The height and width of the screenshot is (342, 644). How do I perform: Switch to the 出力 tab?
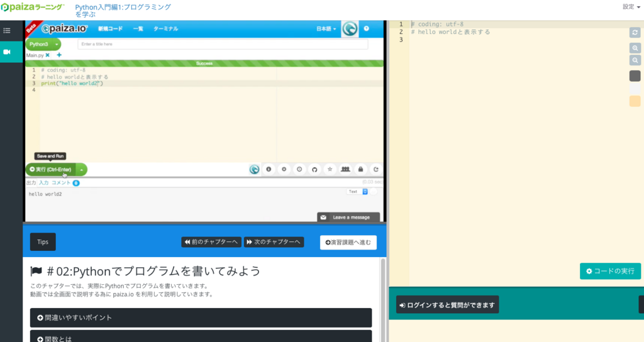31,183
